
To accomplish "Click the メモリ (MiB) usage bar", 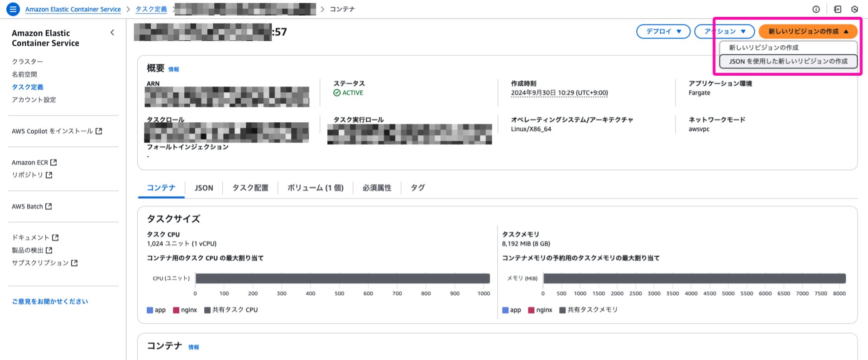I will (695, 278).
